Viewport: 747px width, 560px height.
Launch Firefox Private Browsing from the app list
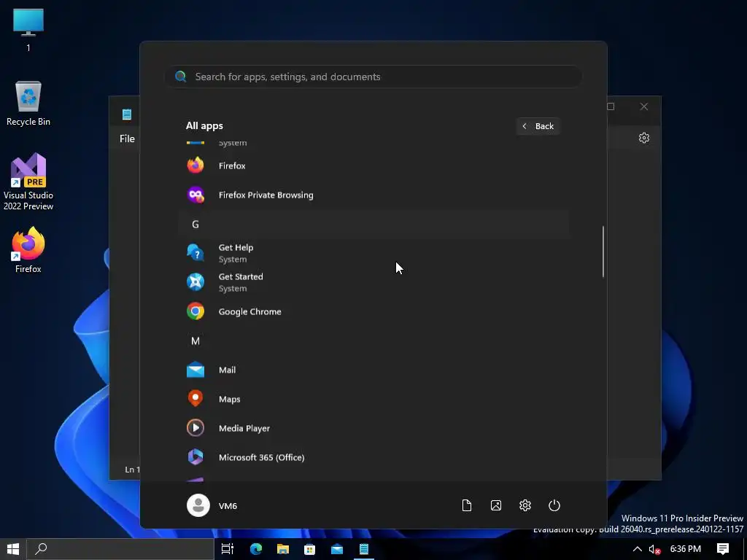pos(373,195)
